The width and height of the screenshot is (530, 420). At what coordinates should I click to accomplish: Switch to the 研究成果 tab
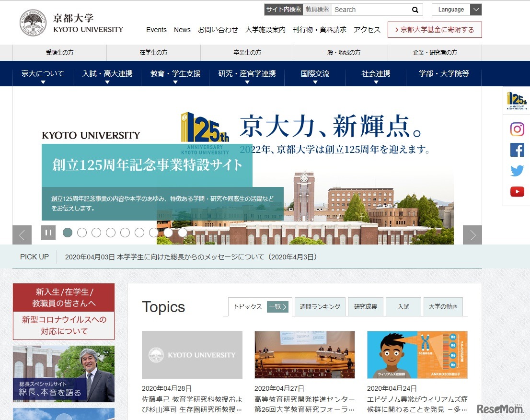[x=366, y=306]
